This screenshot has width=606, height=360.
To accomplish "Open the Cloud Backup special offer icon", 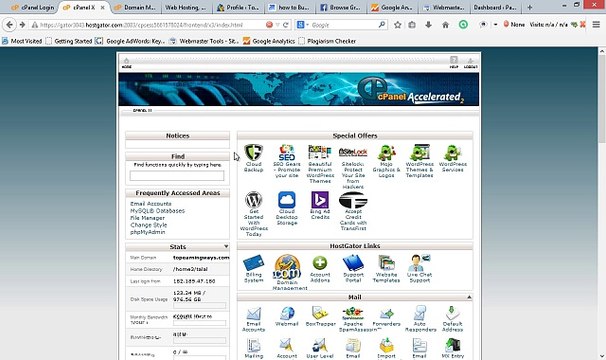I will point(254,153).
